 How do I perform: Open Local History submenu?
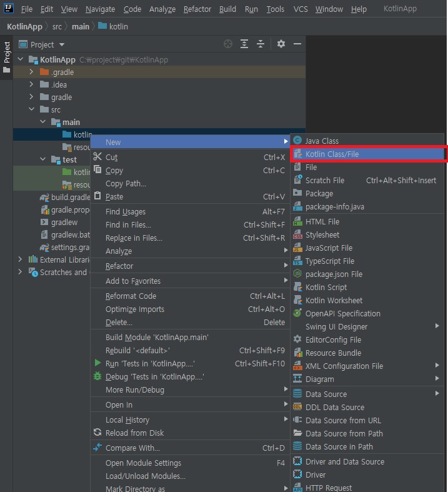point(190,420)
